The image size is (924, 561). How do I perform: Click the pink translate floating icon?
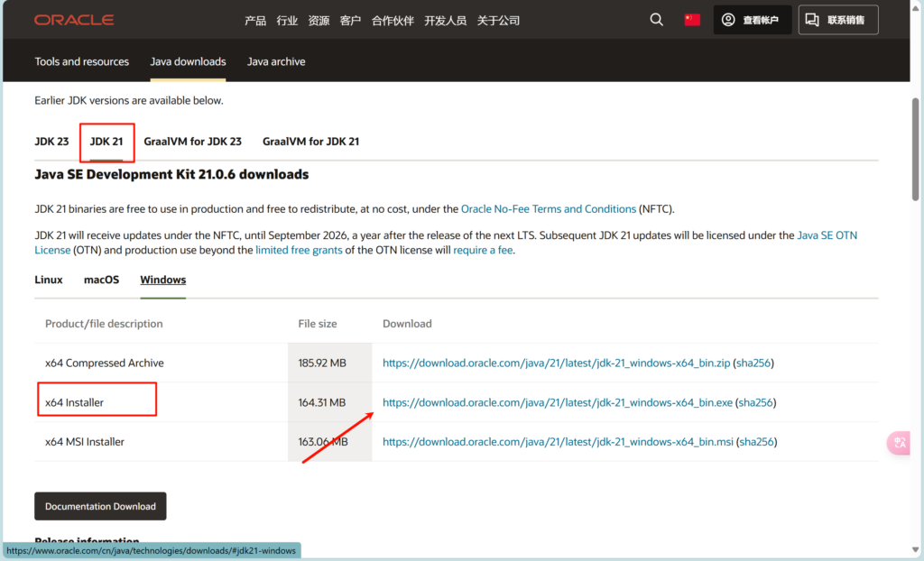(x=900, y=443)
